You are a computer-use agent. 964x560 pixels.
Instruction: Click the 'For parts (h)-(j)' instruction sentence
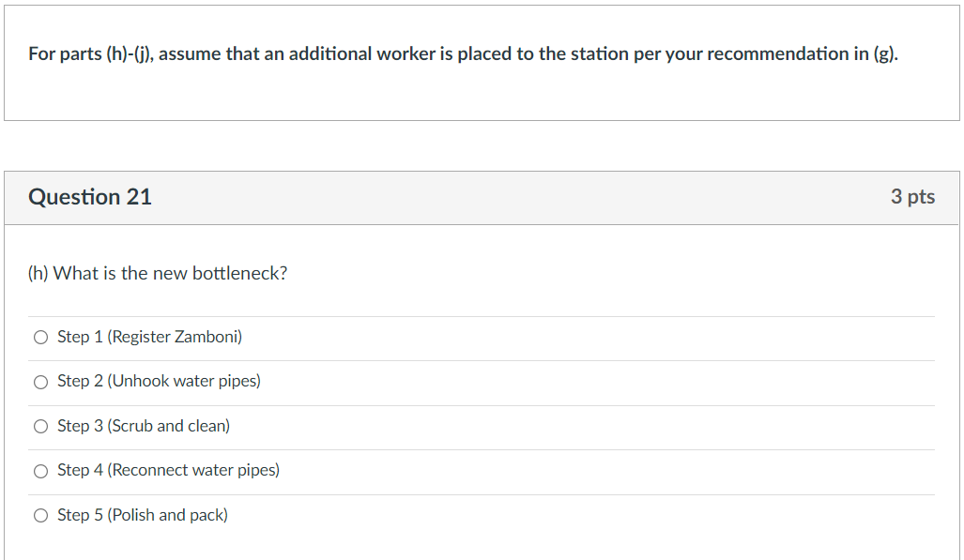pyautogui.click(x=463, y=54)
